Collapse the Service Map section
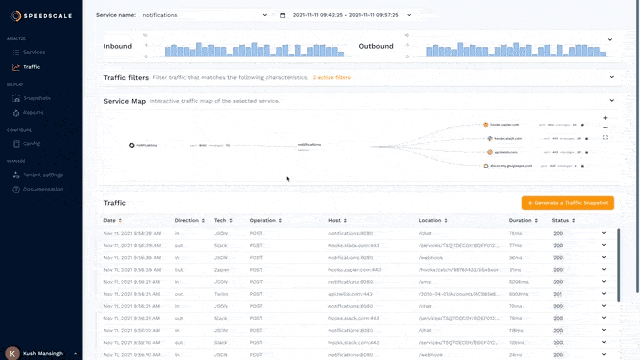 tap(611, 101)
